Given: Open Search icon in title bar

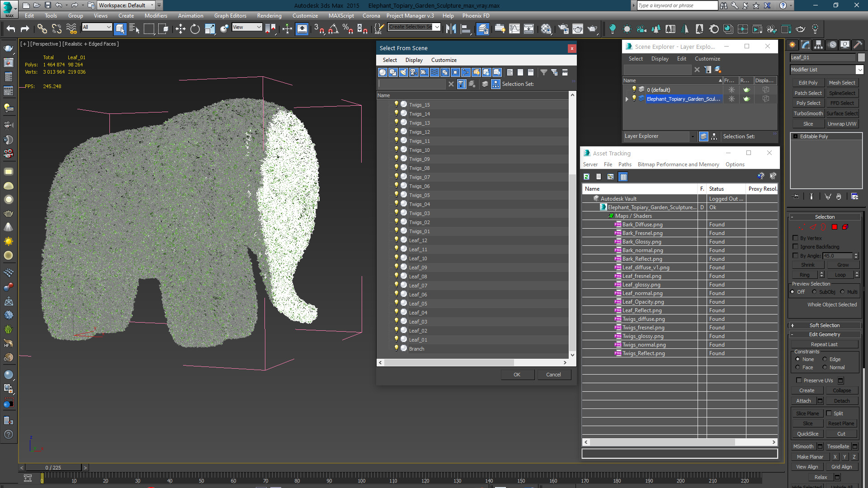Looking at the screenshot, I should pos(724,5).
